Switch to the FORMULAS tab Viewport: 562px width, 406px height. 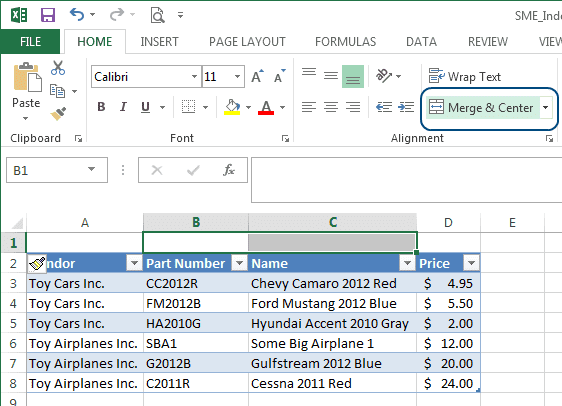[x=346, y=42]
